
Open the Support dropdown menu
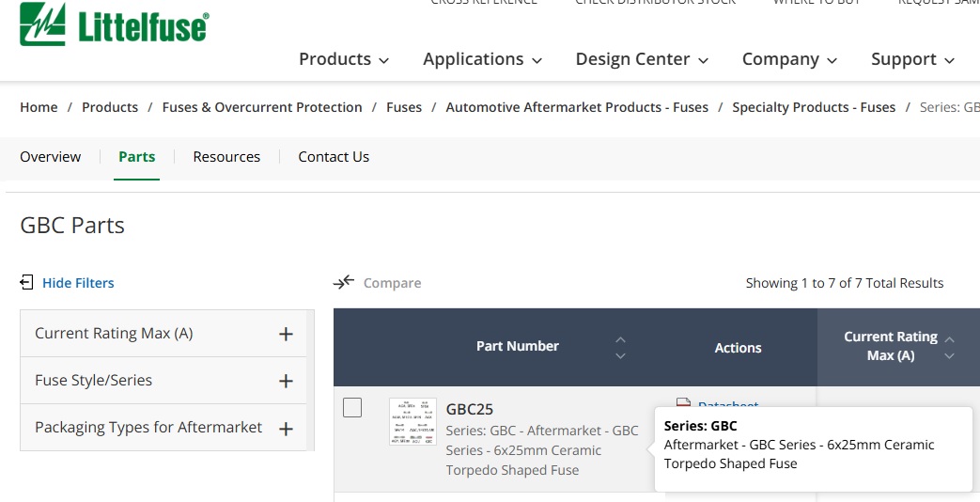[x=912, y=59]
